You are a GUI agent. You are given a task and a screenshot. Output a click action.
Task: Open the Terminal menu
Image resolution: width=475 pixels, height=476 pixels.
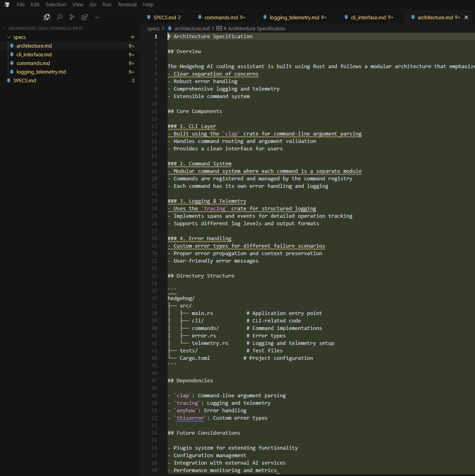click(127, 4)
